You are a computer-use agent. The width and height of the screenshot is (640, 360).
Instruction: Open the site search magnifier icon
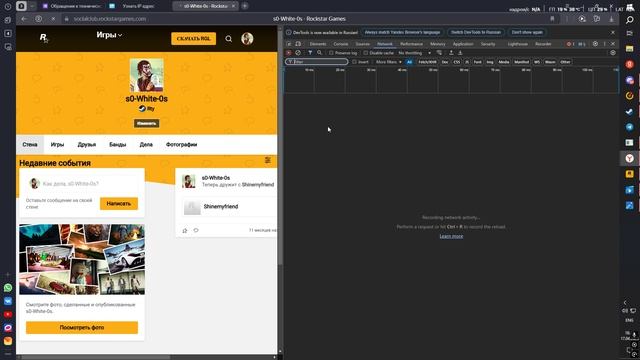pos(229,39)
